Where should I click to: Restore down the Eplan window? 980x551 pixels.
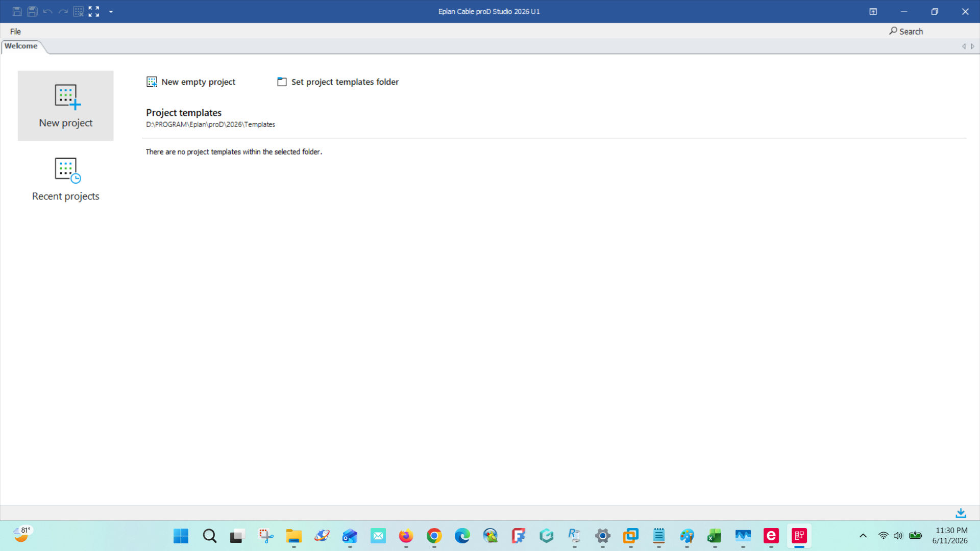pyautogui.click(x=934, y=11)
